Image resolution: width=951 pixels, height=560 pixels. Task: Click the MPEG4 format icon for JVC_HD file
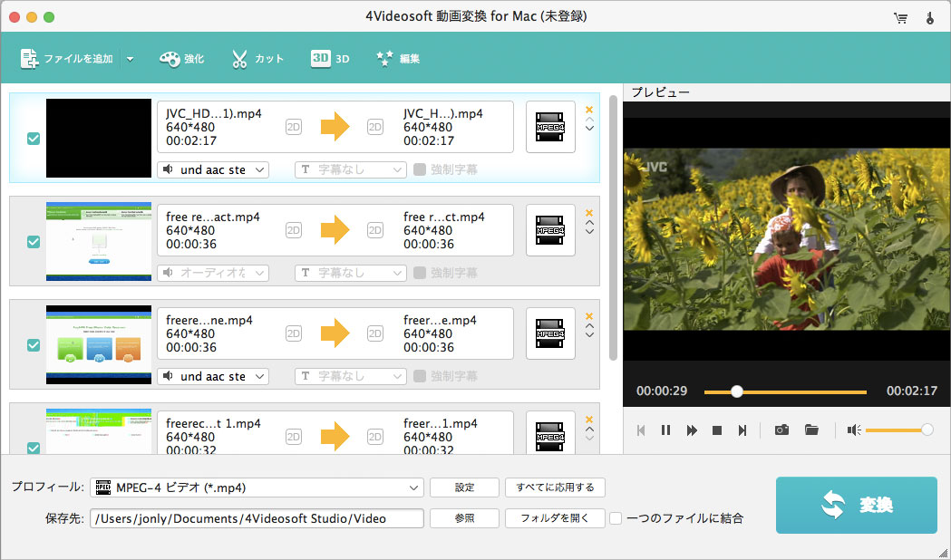pyautogui.click(x=550, y=127)
